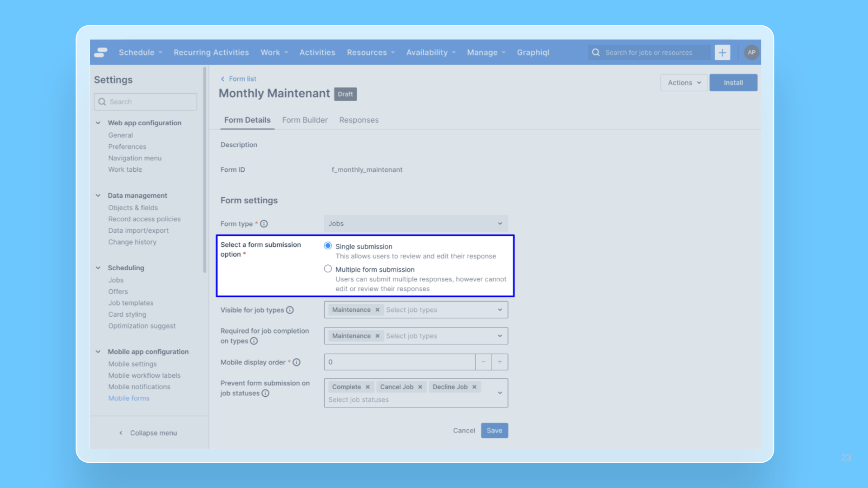This screenshot has width=868, height=488.
Task: Remove the Cancel Job status tag
Action: [x=420, y=387]
